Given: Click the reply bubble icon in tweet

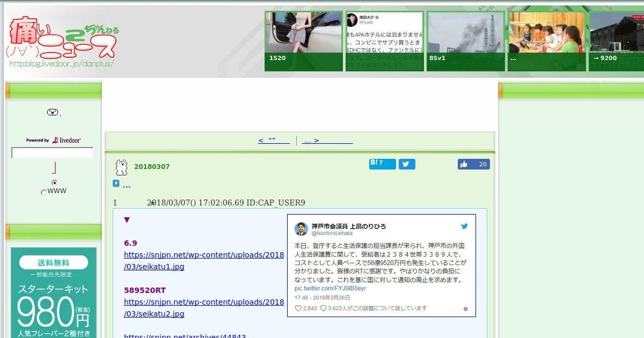Looking at the screenshot, I should coord(323,308).
